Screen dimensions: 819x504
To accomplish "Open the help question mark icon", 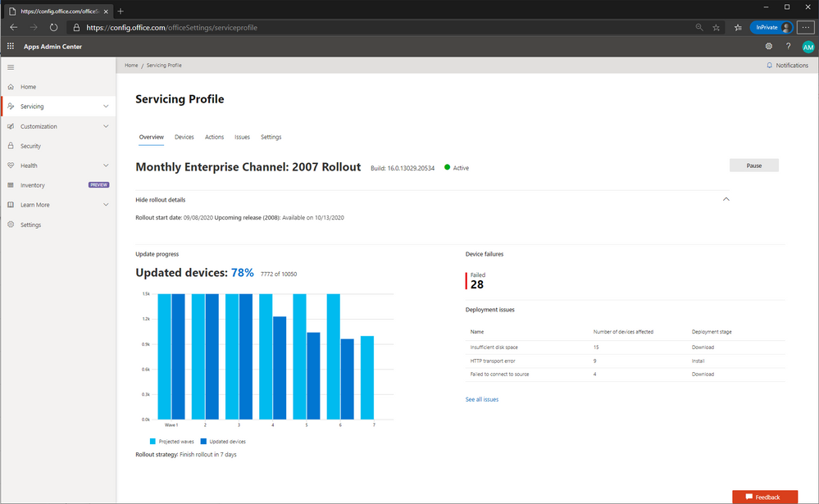I will 788,47.
